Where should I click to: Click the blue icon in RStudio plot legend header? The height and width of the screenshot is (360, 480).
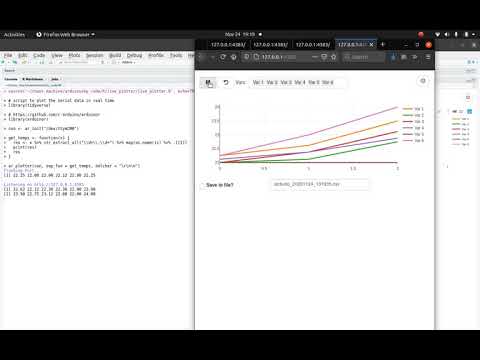coord(470,111)
